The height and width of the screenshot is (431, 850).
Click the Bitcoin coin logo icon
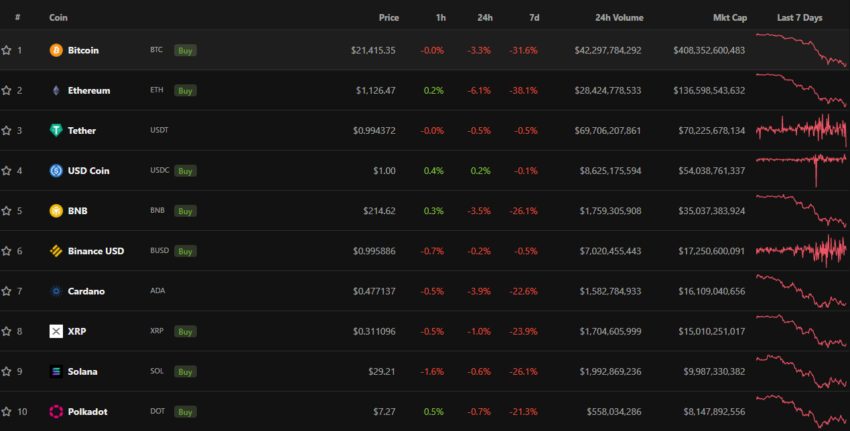coord(56,50)
